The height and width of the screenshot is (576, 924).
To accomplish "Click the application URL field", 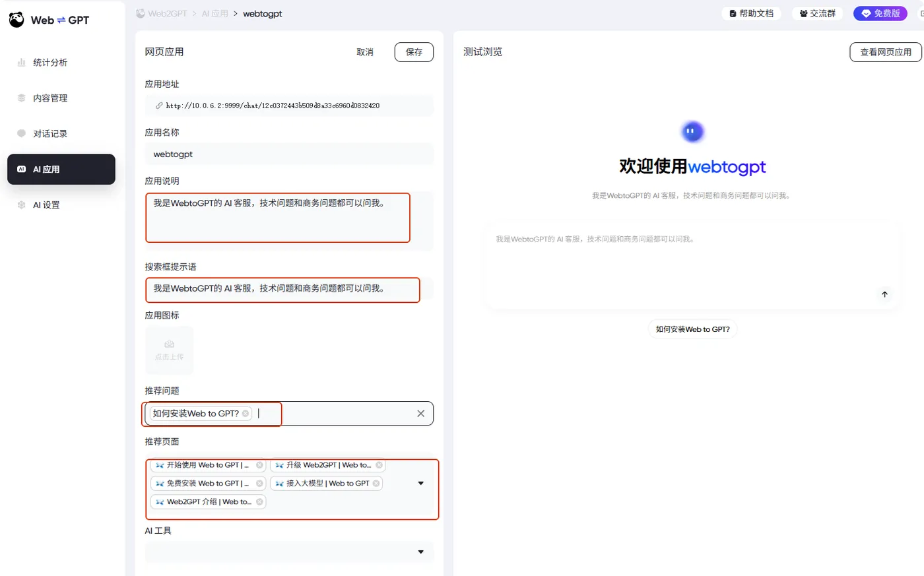I will (289, 106).
